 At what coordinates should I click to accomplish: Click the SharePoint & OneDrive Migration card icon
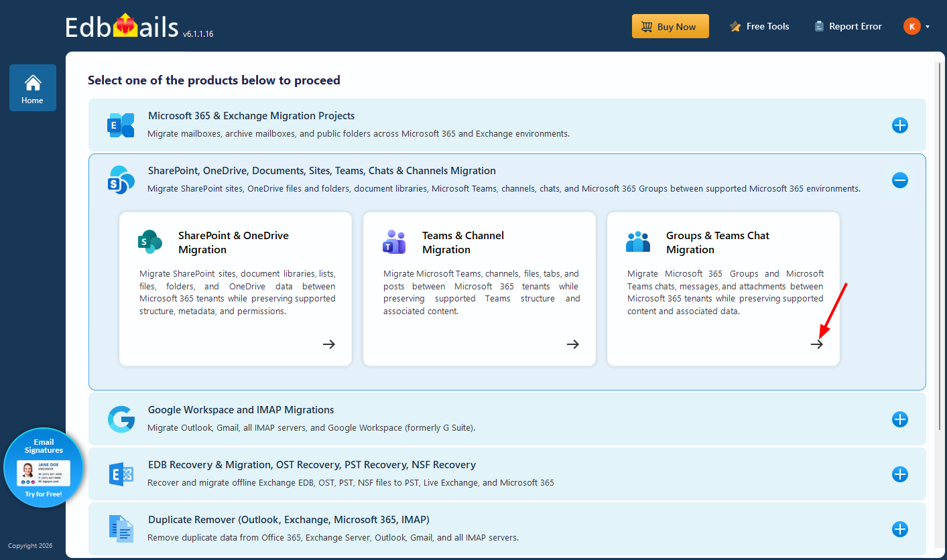click(150, 242)
